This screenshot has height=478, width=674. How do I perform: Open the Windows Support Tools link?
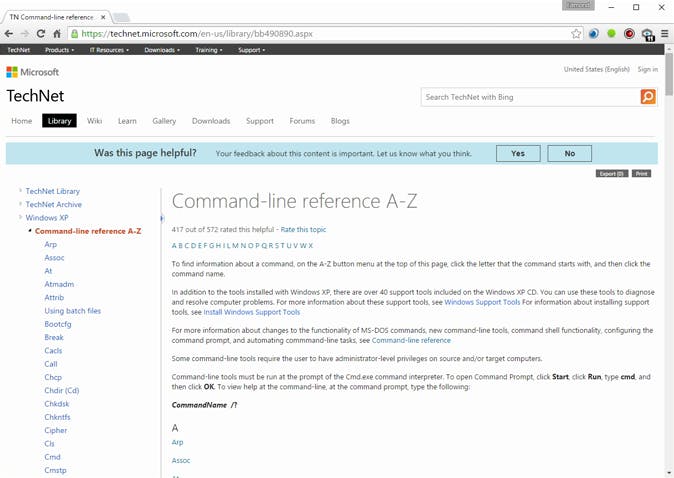(x=482, y=302)
